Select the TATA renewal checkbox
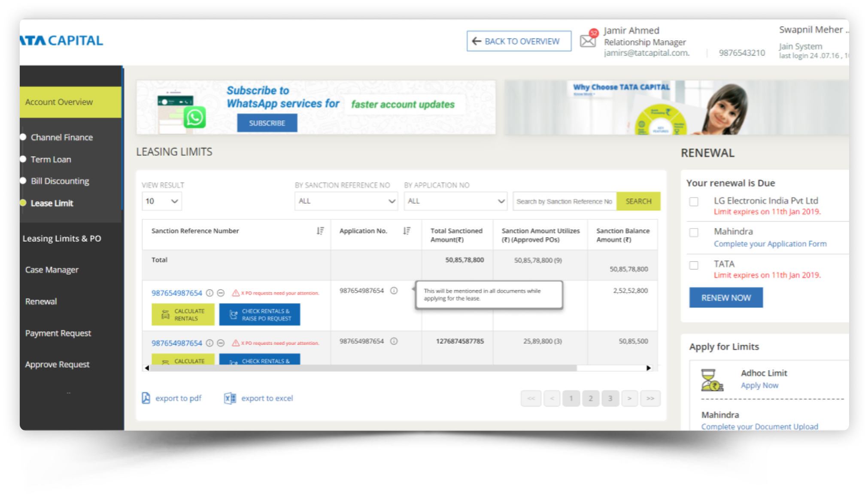 click(x=694, y=265)
